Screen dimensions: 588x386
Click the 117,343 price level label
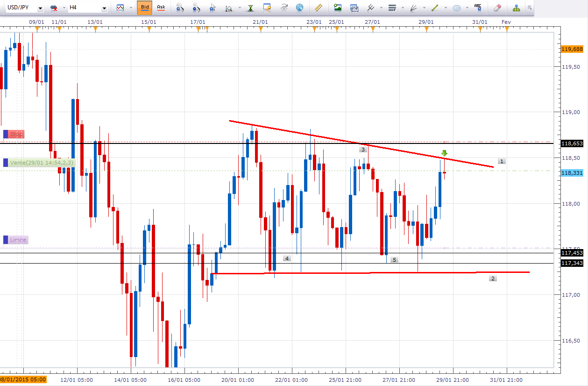tap(573, 264)
